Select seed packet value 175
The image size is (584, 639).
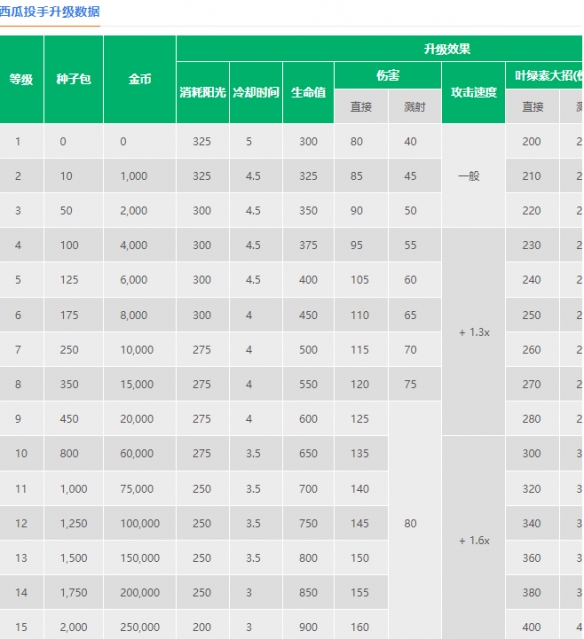73,315
